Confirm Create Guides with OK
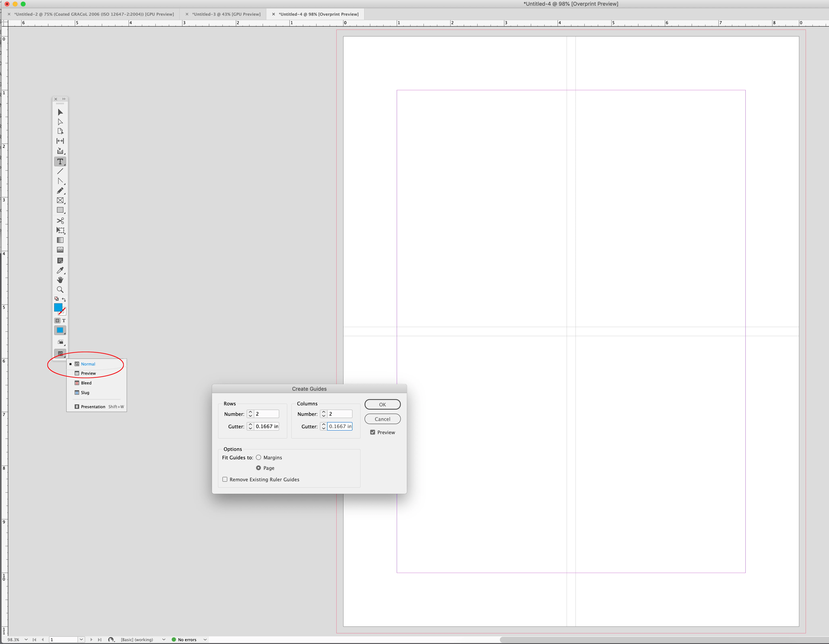829x644 pixels. click(x=382, y=405)
